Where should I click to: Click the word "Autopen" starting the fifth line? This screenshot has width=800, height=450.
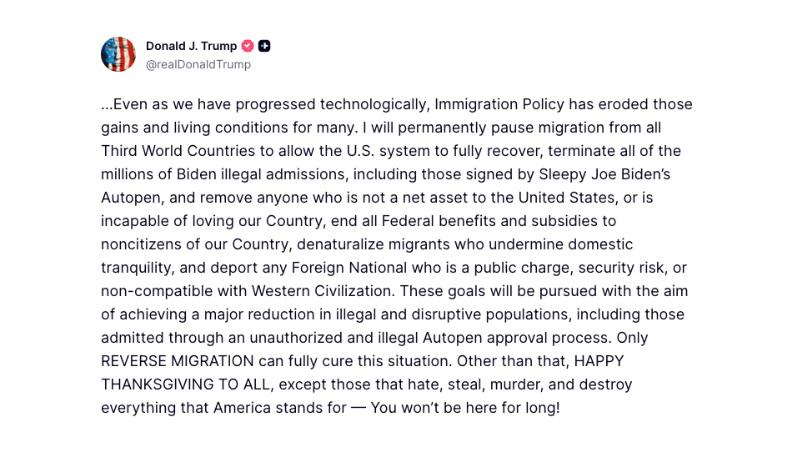[130, 197]
